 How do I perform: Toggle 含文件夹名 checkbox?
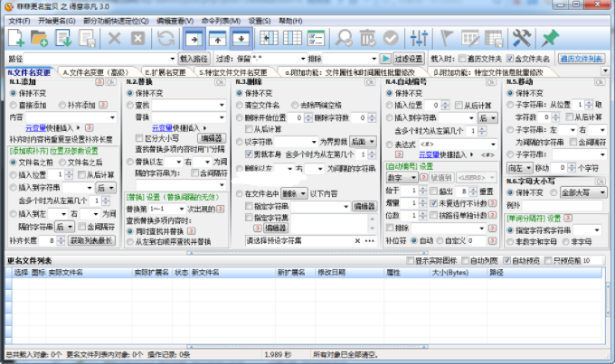[509, 59]
